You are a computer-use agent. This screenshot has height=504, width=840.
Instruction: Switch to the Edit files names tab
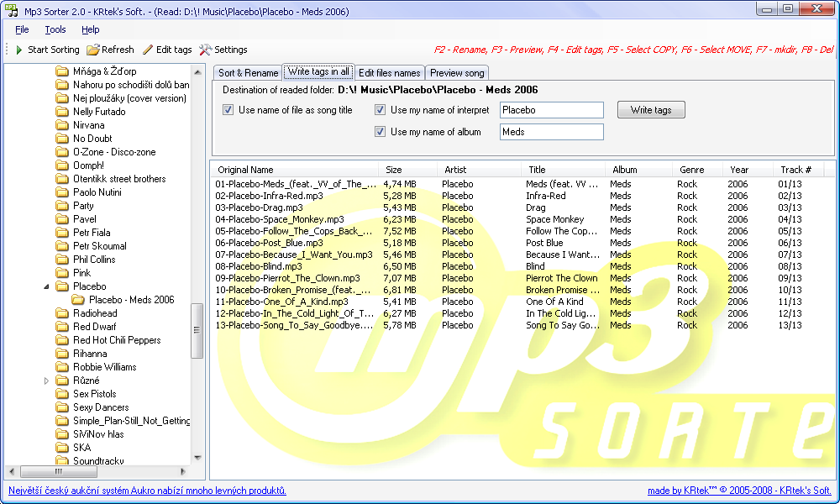pos(390,73)
